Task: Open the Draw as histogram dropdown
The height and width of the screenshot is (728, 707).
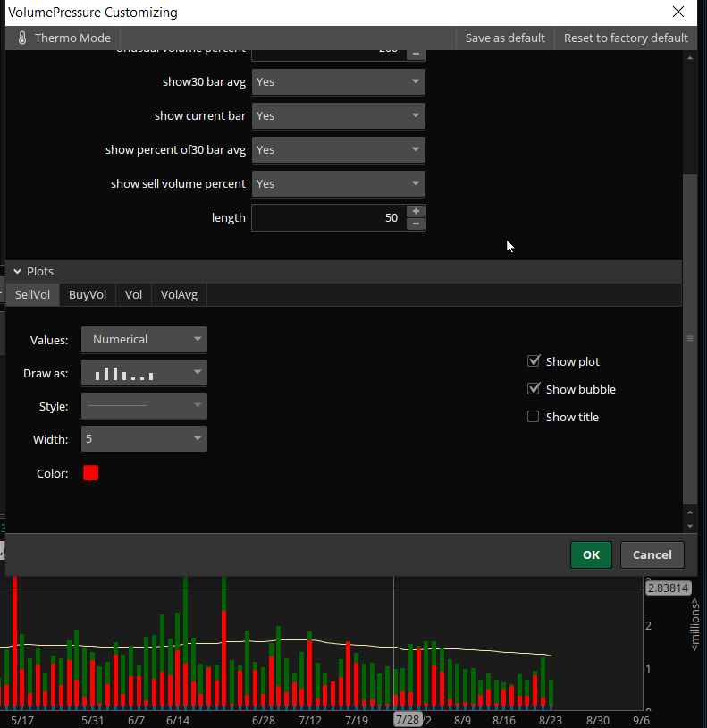Action: pos(144,373)
